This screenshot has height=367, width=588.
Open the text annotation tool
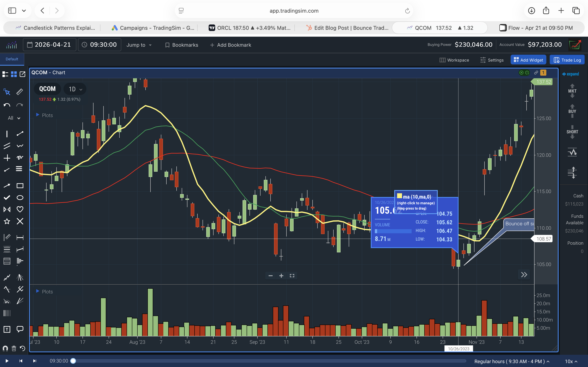pos(7,329)
